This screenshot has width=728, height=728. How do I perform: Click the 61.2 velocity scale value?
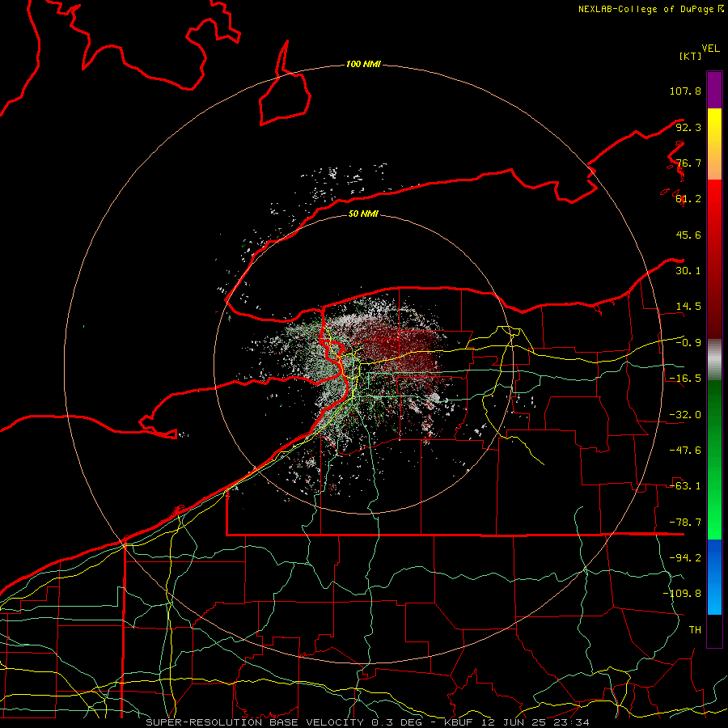pos(688,199)
